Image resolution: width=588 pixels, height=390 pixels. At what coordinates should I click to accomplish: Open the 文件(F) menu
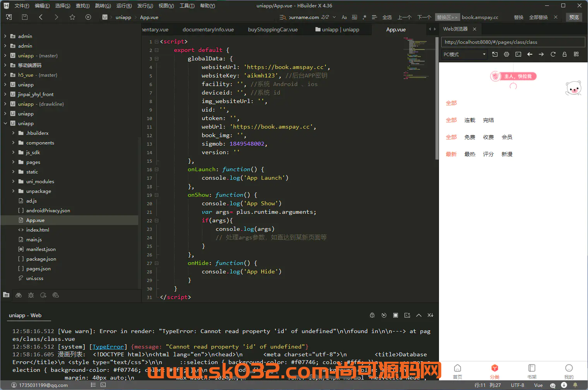pyautogui.click(x=22, y=5)
